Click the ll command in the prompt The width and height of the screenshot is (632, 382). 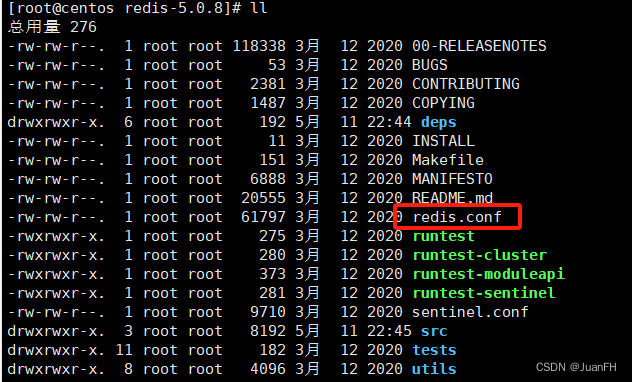click(259, 8)
